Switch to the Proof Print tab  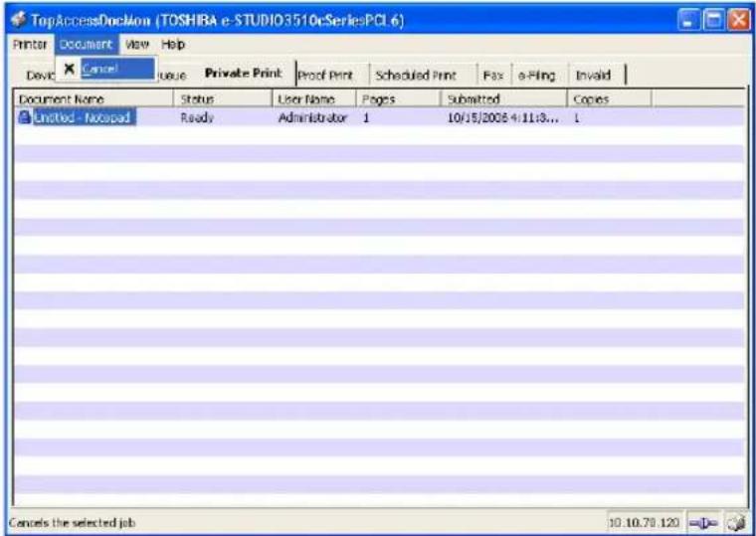(325, 76)
